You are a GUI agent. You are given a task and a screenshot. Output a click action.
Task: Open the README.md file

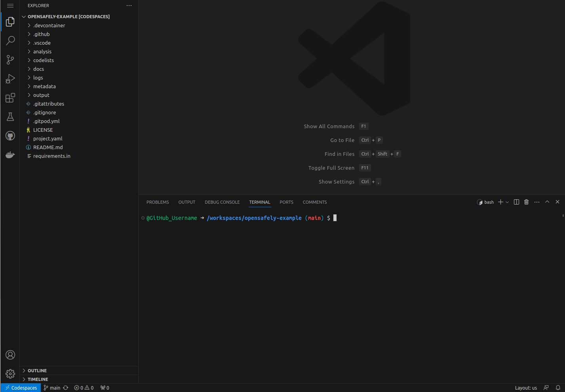click(x=48, y=147)
